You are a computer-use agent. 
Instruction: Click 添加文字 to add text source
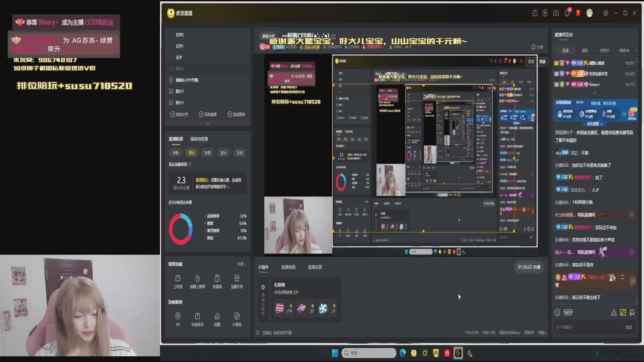[x=179, y=115]
